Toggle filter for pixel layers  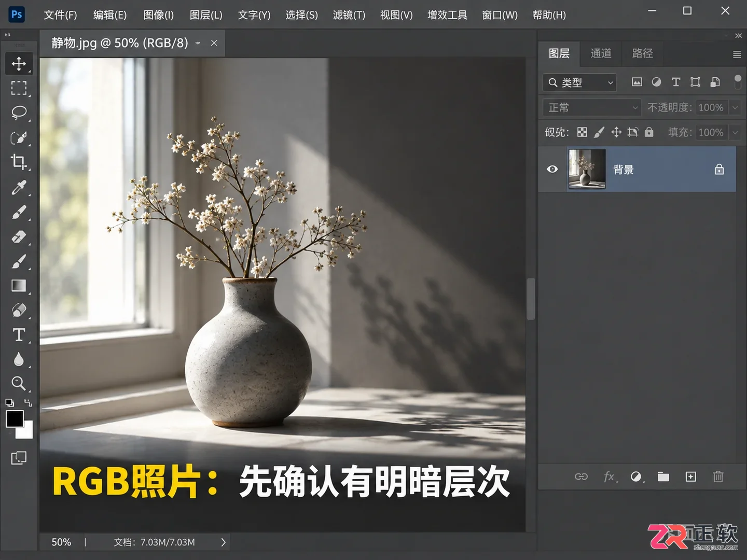[637, 82]
